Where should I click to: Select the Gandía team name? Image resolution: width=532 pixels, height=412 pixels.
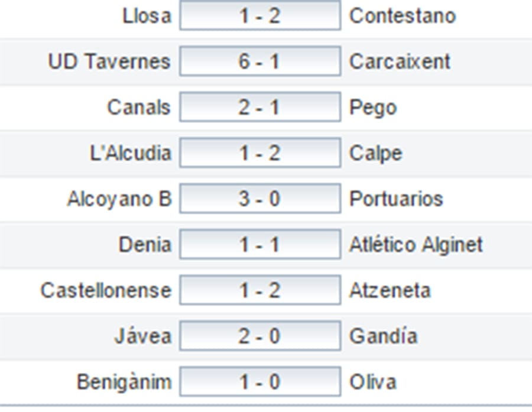tap(384, 336)
